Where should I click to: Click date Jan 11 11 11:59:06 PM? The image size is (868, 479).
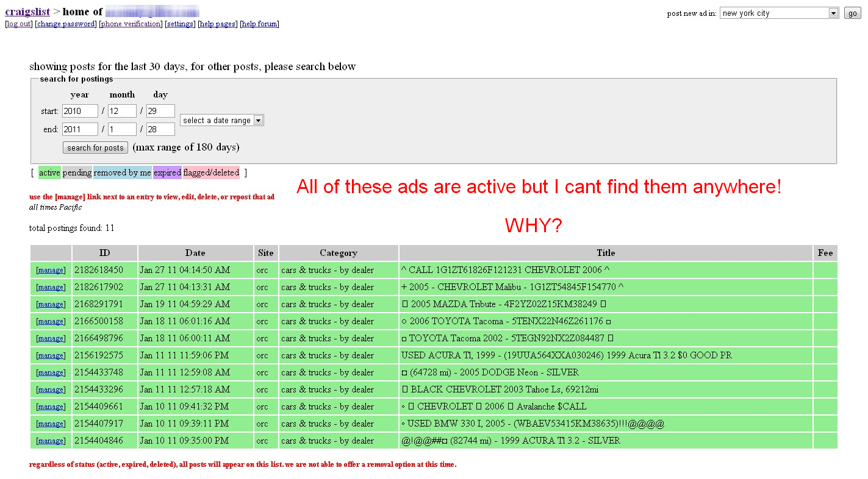[x=184, y=355]
